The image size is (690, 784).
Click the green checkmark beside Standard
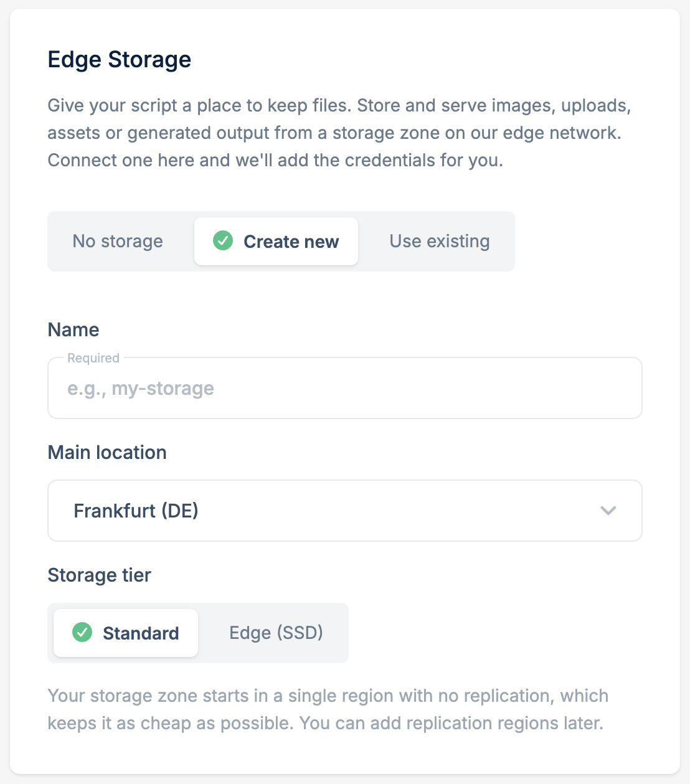[x=82, y=632]
